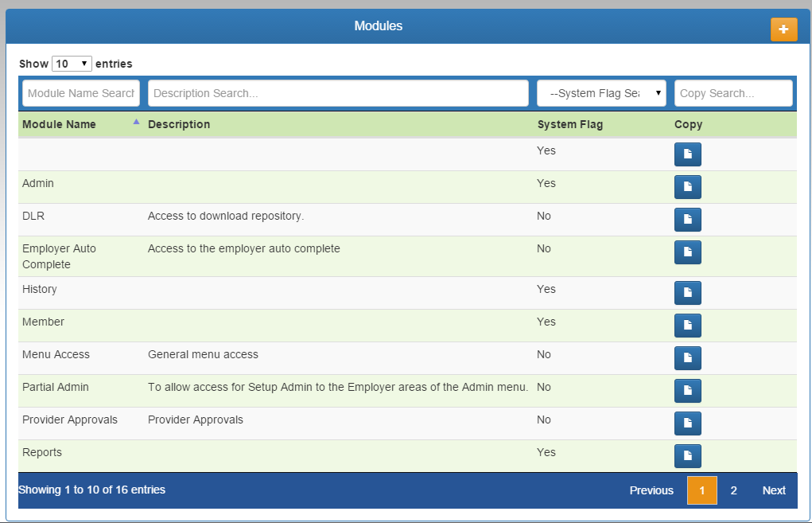This screenshot has height=523, width=812.
Task: Copy the Admin module
Action: (687, 187)
